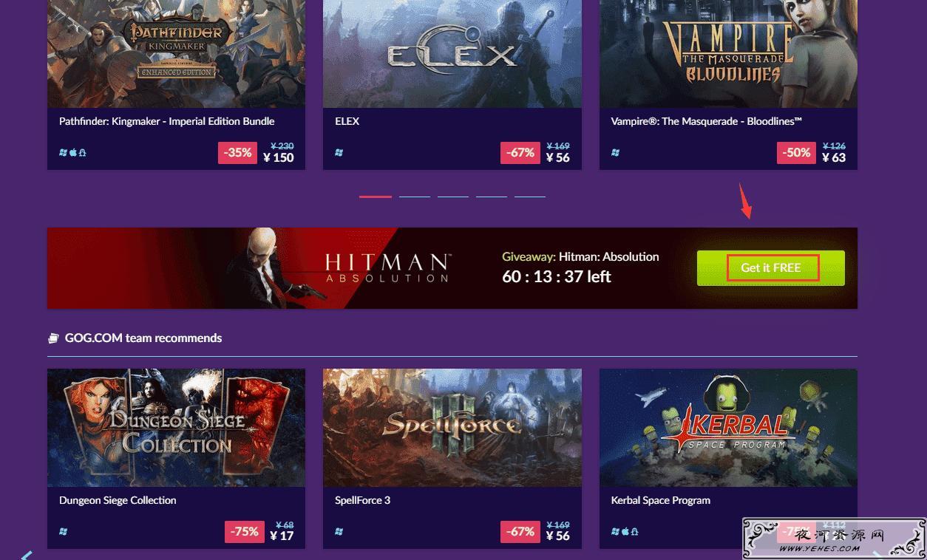
Task: Click the platform icons under Pathfinder: Kingmaker
Action: tap(72, 152)
